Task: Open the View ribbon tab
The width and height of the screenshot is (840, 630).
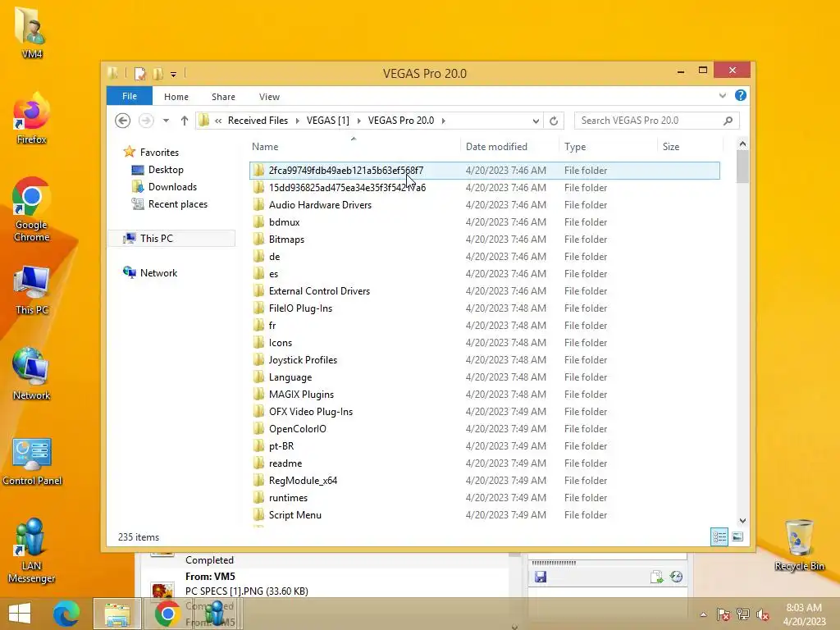Action: pos(269,97)
